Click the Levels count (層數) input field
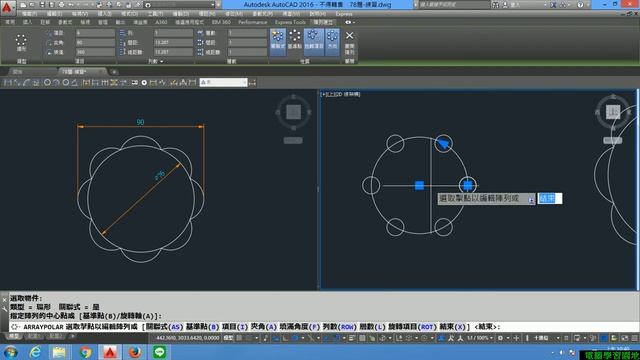Screen dimensions: 640x360 coord(247,33)
